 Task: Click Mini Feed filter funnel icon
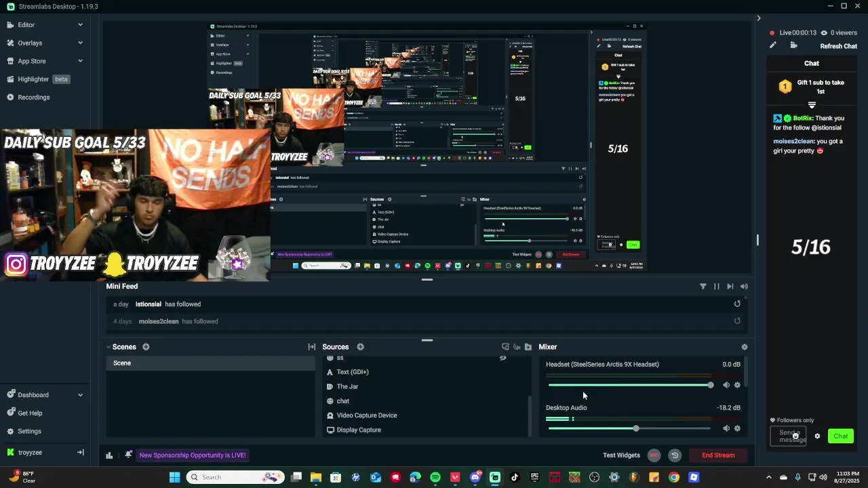pos(703,287)
